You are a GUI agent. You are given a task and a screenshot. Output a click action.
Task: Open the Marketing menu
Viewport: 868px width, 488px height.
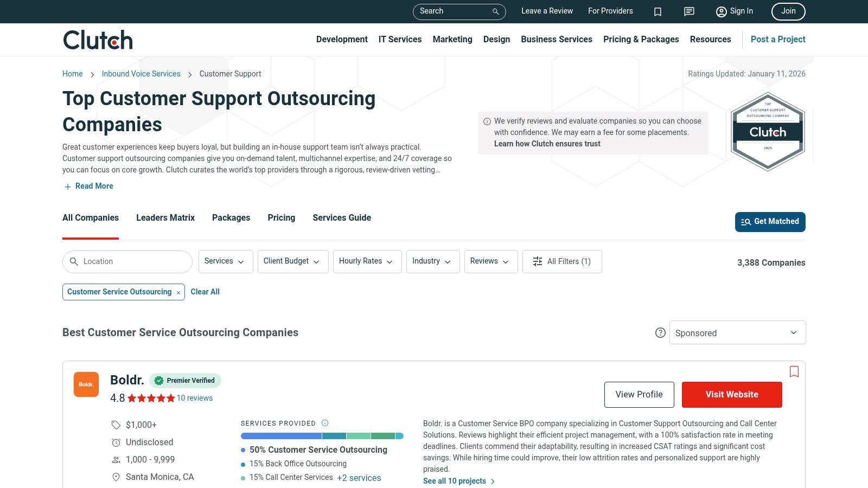point(452,39)
